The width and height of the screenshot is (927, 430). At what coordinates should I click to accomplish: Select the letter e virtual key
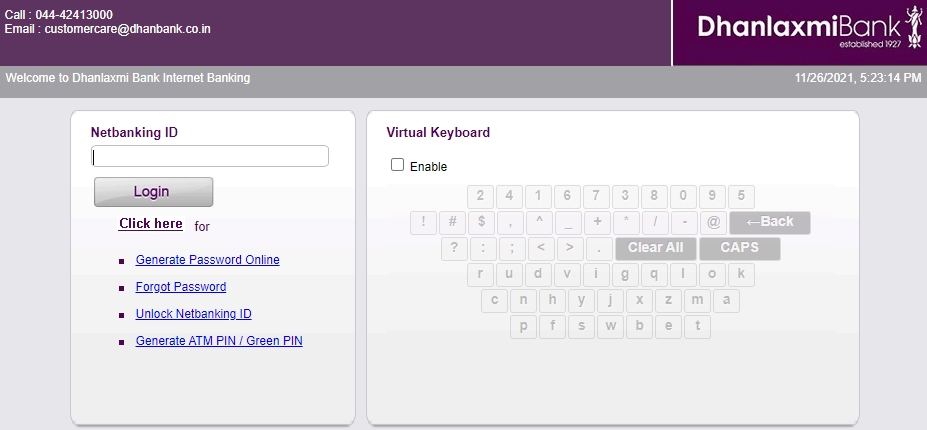[668, 327]
